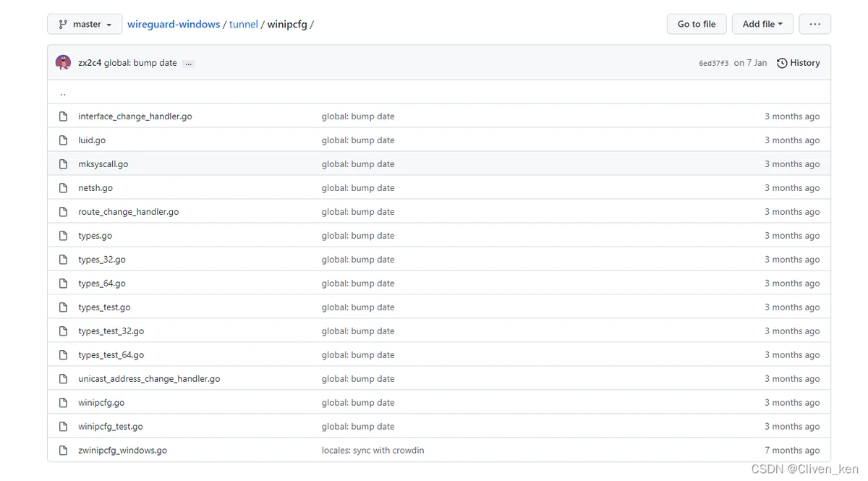The height and width of the screenshot is (481, 868).
Task: View the commit History
Action: 799,63
